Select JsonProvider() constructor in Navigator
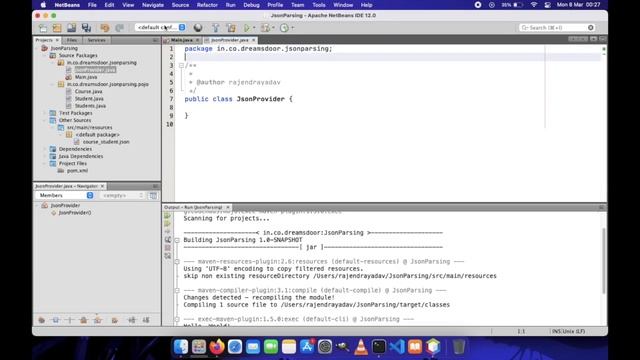Image resolution: width=640 pixels, height=360 pixels. 75,213
